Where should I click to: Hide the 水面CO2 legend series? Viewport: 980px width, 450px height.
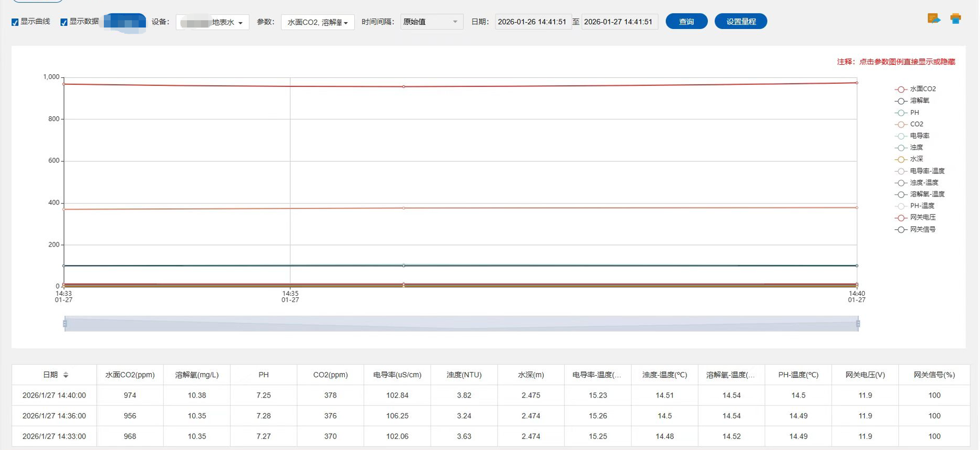[x=916, y=89]
